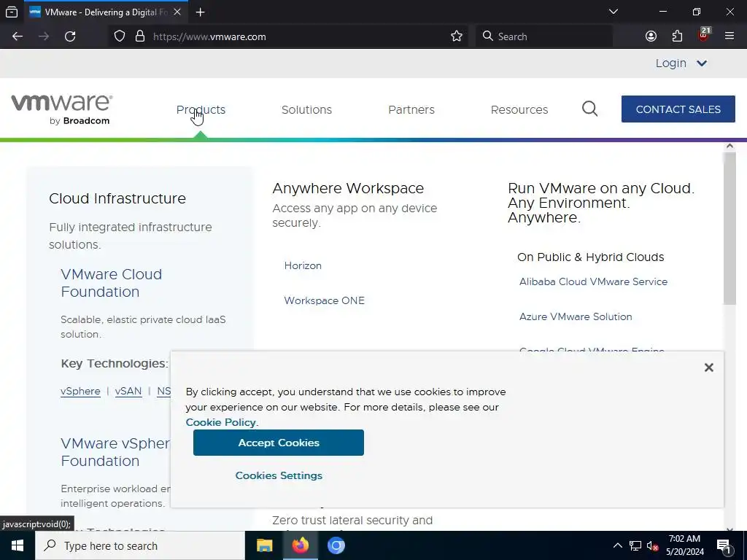Open the network tray icon

[635, 545]
